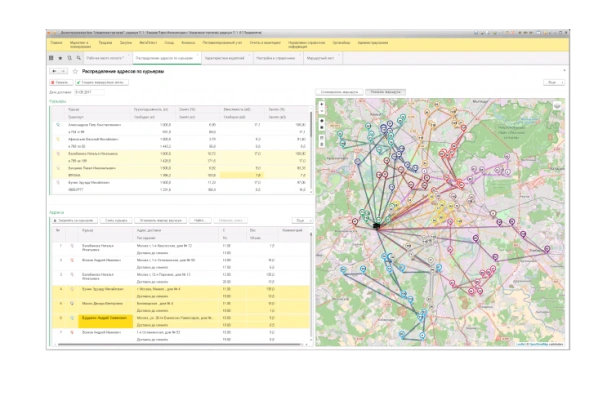Add page to favorites with the title star

[74, 72]
